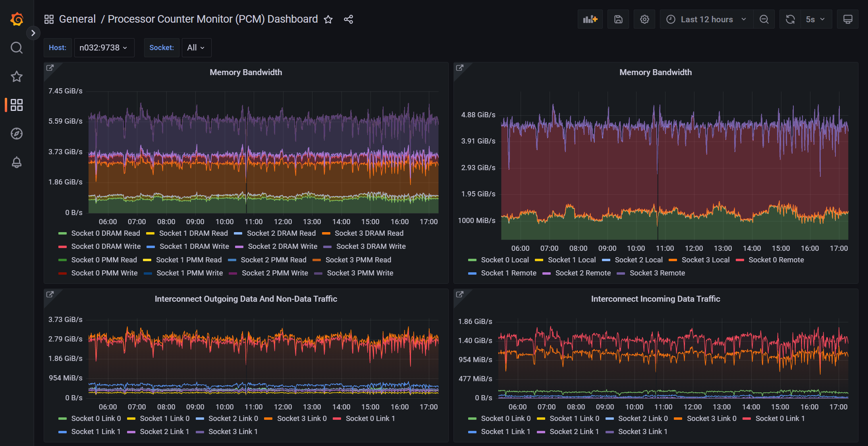
Task: Click the Add panel icon
Action: tap(590, 19)
